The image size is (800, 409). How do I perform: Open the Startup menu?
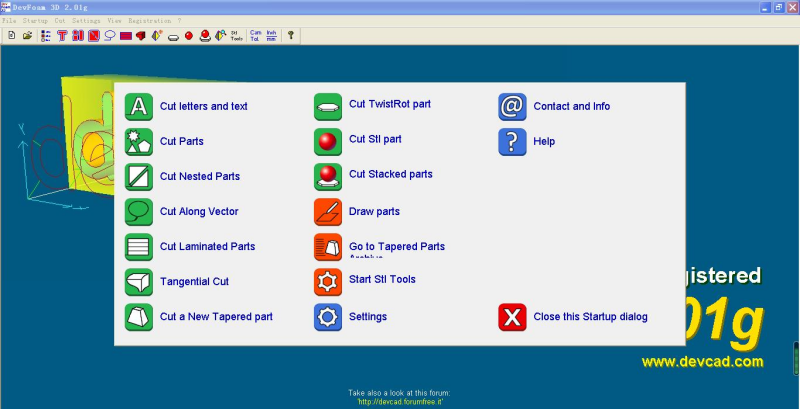tap(35, 21)
